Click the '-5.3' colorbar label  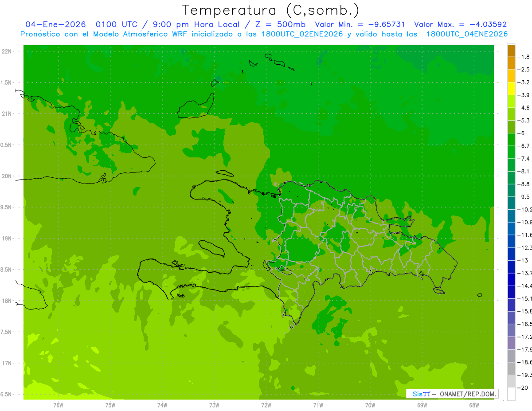click(x=524, y=120)
